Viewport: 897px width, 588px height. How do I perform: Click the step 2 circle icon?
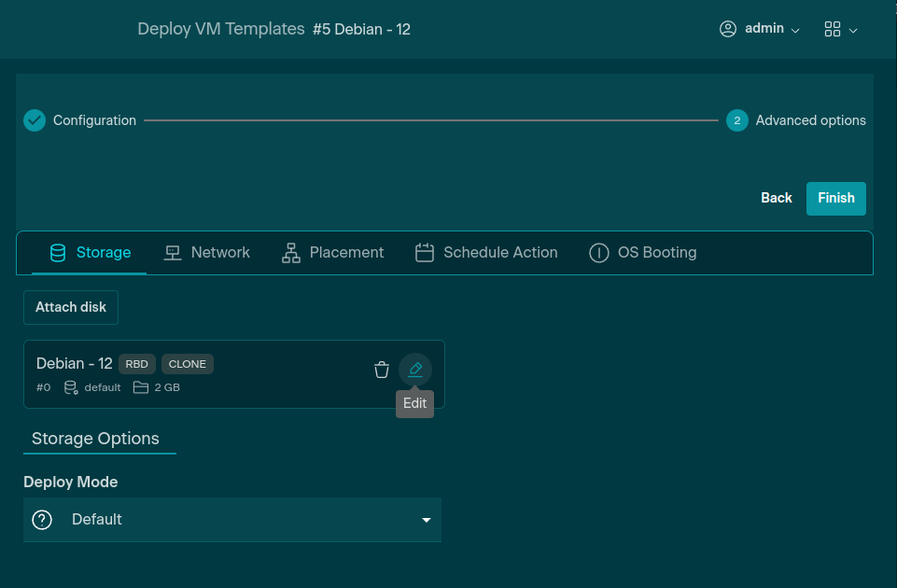point(736,120)
